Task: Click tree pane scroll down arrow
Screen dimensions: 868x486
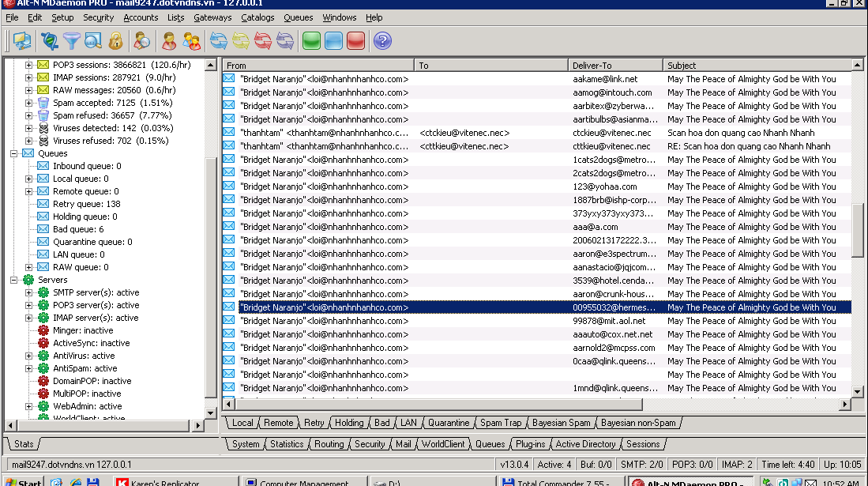Action: (x=210, y=413)
